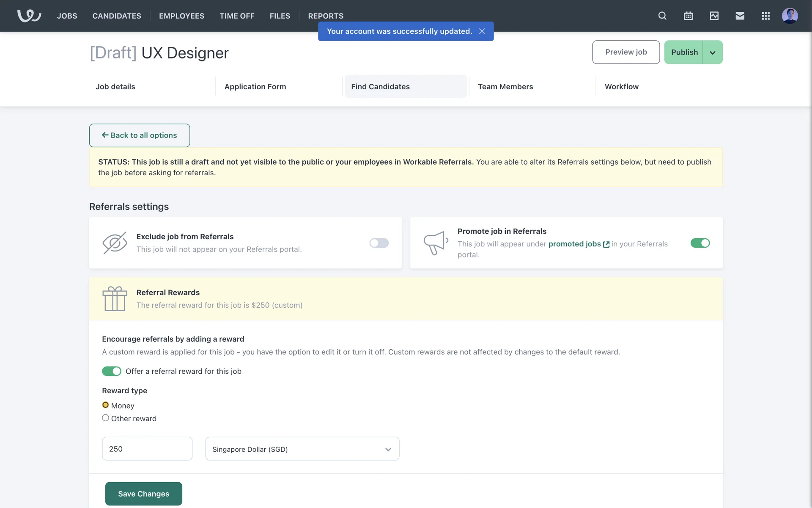Switch to the Team Members tab

(x=505, y=86)
